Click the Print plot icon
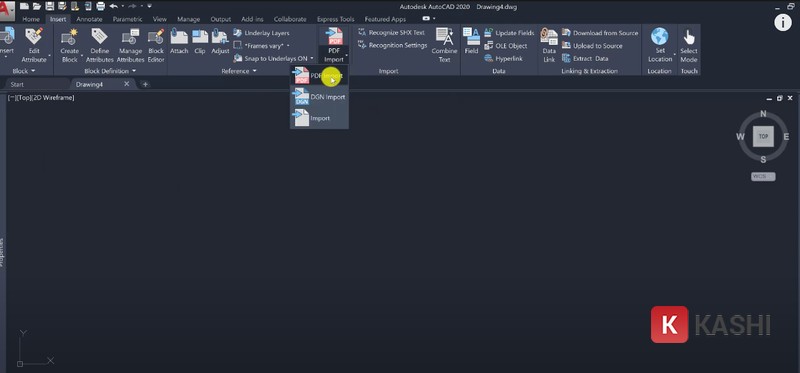This screenshot has height=373, width=800. coord(101,6)
